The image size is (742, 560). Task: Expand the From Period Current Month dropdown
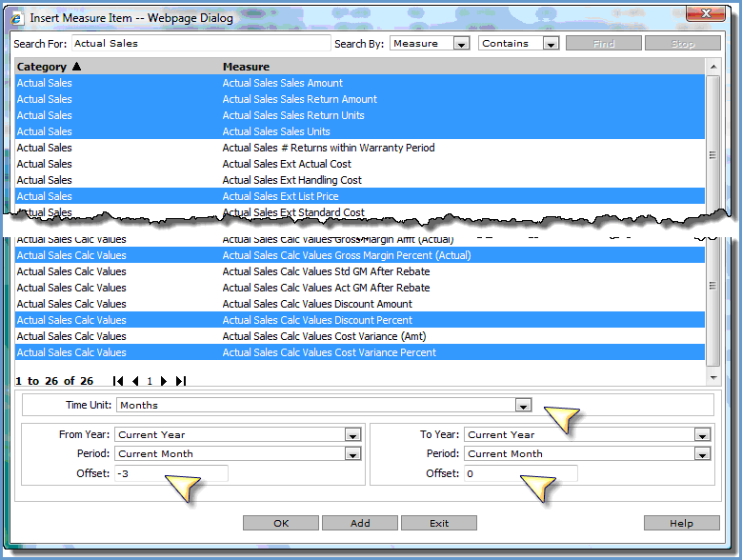(x=352, y=454)
